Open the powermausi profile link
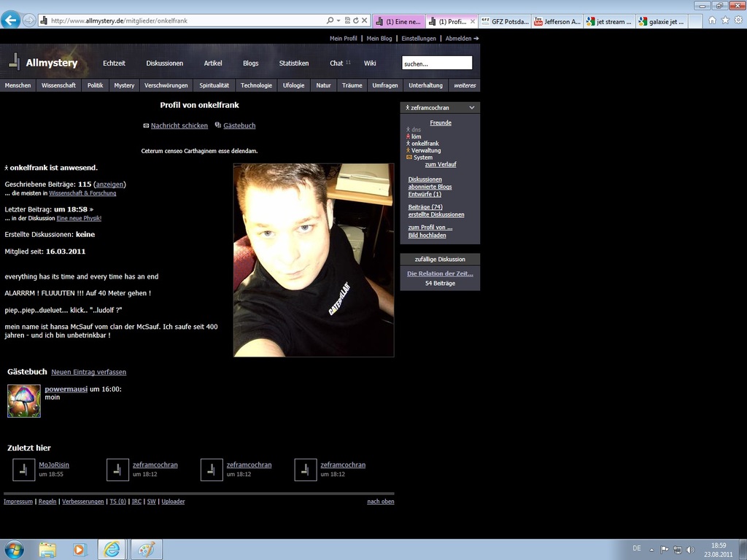This screenshot has height=560, width=747. point(66,389)
